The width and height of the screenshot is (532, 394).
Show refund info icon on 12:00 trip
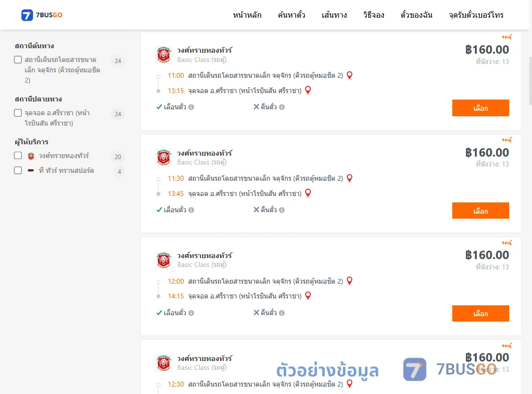[x=282, y=313]
